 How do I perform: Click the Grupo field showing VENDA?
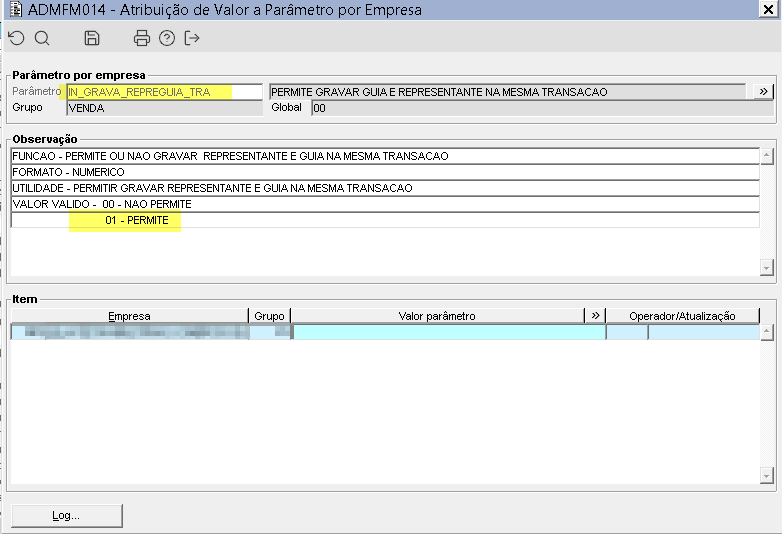click(x=165, y=108)
